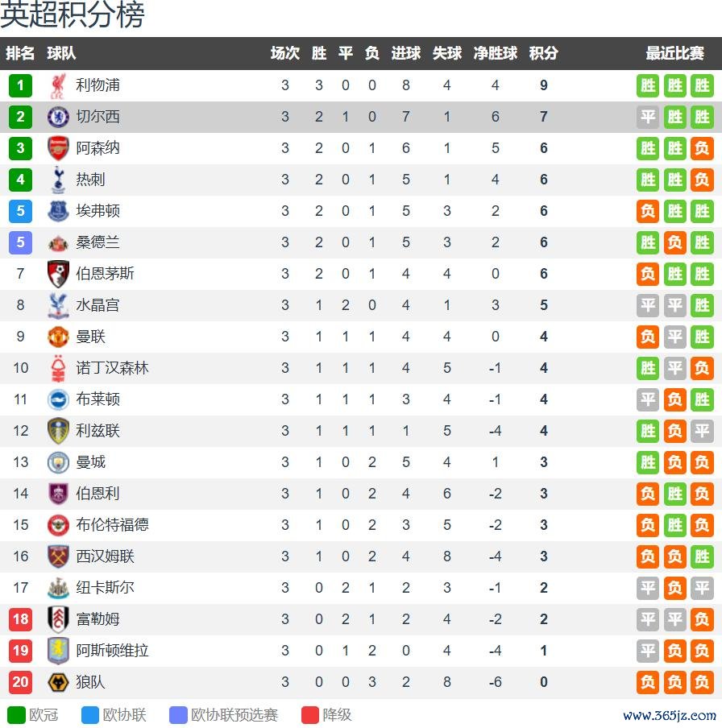The image size is (722, 728).
Task: Click the 积分 column header
Action: click(543, 53)
